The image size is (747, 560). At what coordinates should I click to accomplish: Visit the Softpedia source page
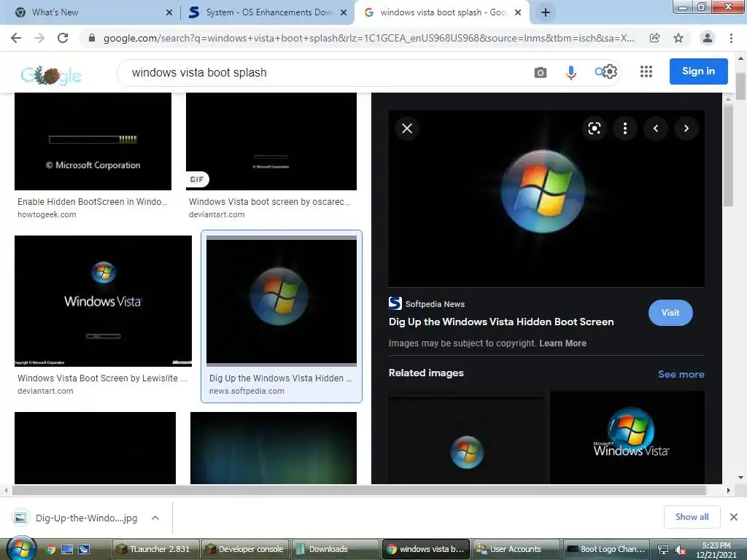click(670, 313)
